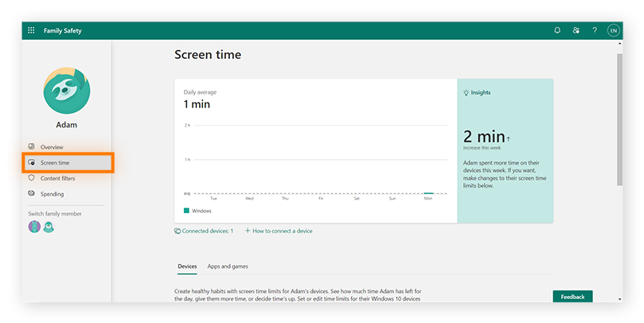This screenshot has width=644, height=323.
Task: Open the Overview page in sidebar
Action: 52,147
